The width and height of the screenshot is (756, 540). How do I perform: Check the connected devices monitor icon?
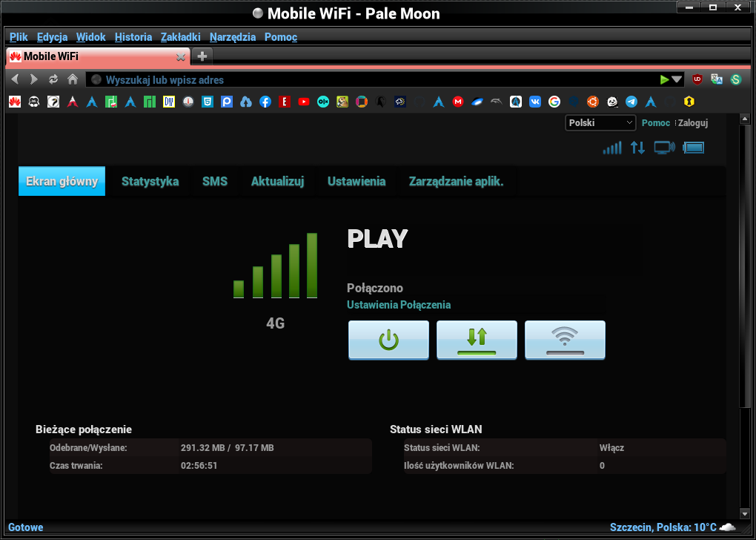[664, 148]
